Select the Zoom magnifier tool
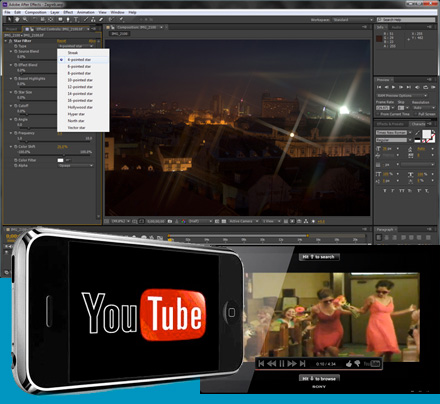This screenshot has width=440, height=404. [x=25, y=20]
